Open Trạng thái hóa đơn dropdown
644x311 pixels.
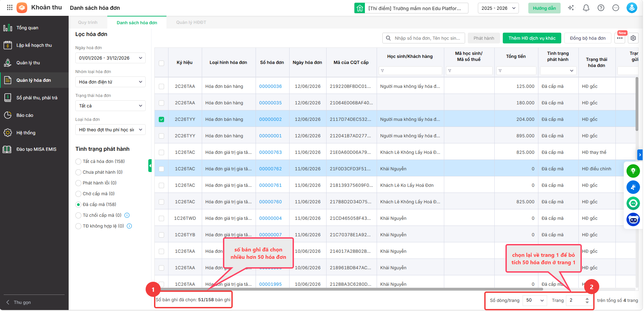[110, 106]
